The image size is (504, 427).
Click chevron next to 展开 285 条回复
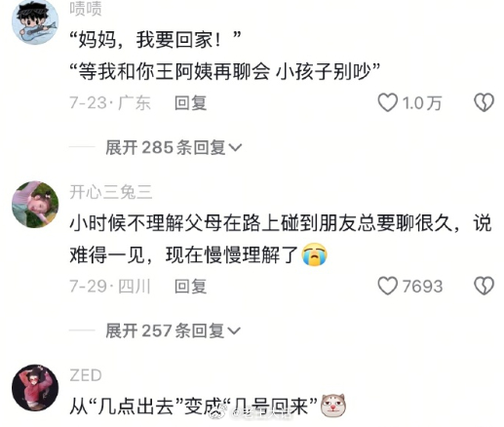[235, 148]
